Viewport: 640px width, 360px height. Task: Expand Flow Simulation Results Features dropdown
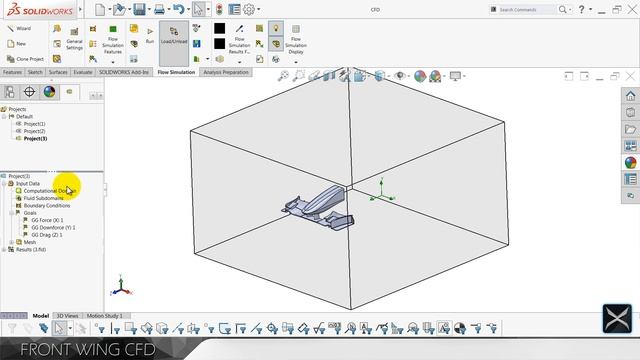click(240, 62)
